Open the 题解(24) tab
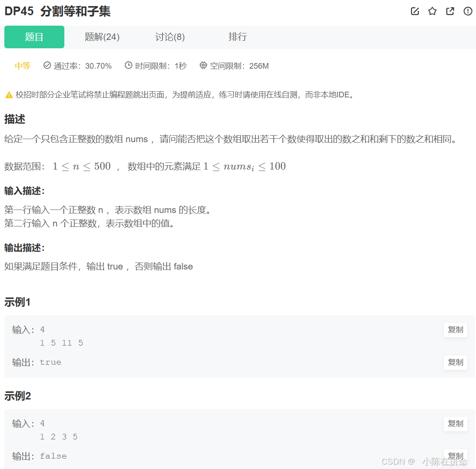Screen dimensions: 476x469 click(x=102, y=37)
